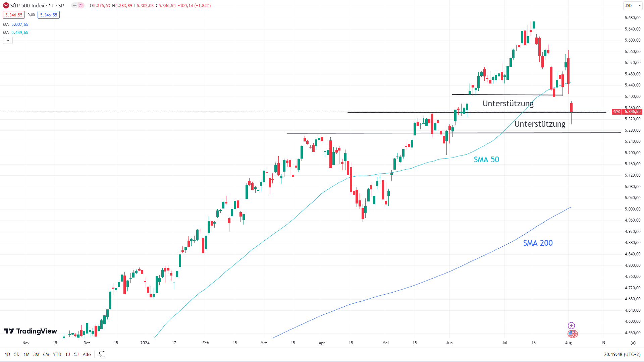Select the MA 5.449,65 indicator legend
This screenshot has width=644, height=362.
(x=16, y=33)
